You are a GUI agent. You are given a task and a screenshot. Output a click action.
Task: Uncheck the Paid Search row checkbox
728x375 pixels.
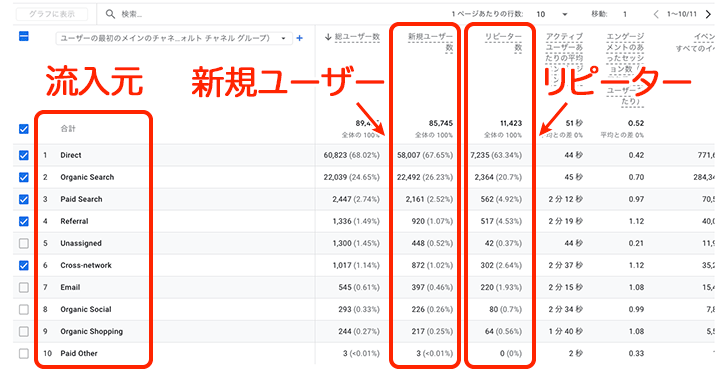pos(24,199)
